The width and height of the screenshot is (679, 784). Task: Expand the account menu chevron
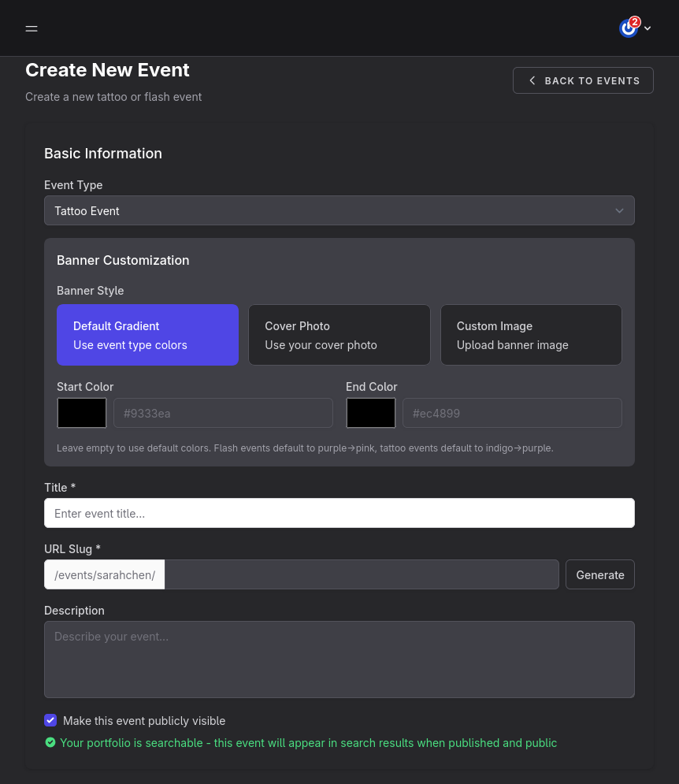pyautogui.click(x=647, y=28)
